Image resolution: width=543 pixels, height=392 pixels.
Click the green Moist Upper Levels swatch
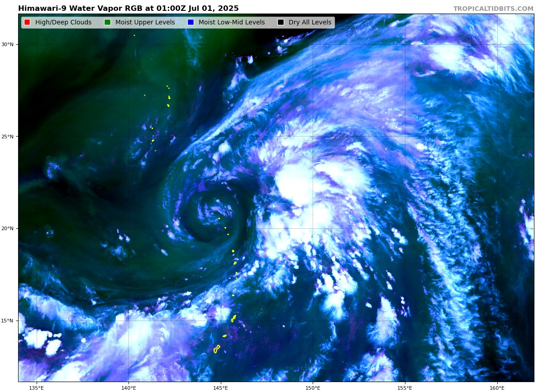(x=107, y=22)
